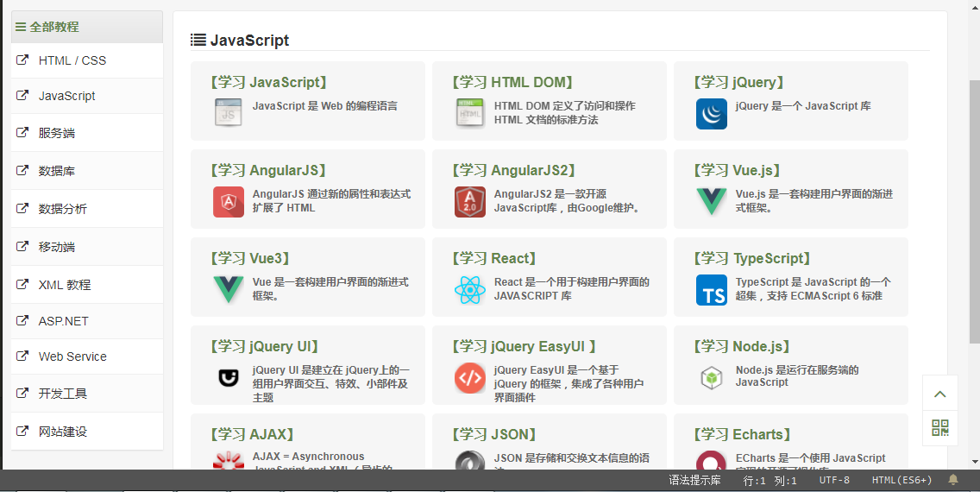Viewport: 980px width, 492px height.
Task: Click the HTML DOM tutorial icon
Action: point(469,112)
